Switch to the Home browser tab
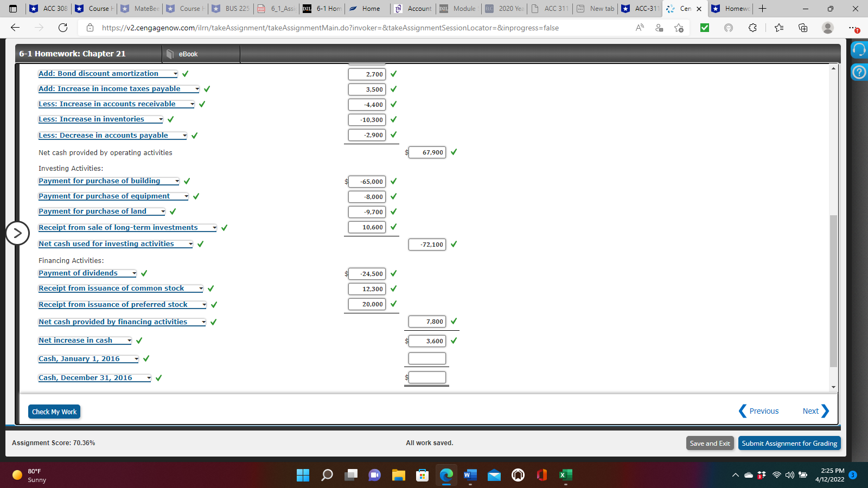Image resolution: width=868 pixels, height=488 pixels. point(366,9)
